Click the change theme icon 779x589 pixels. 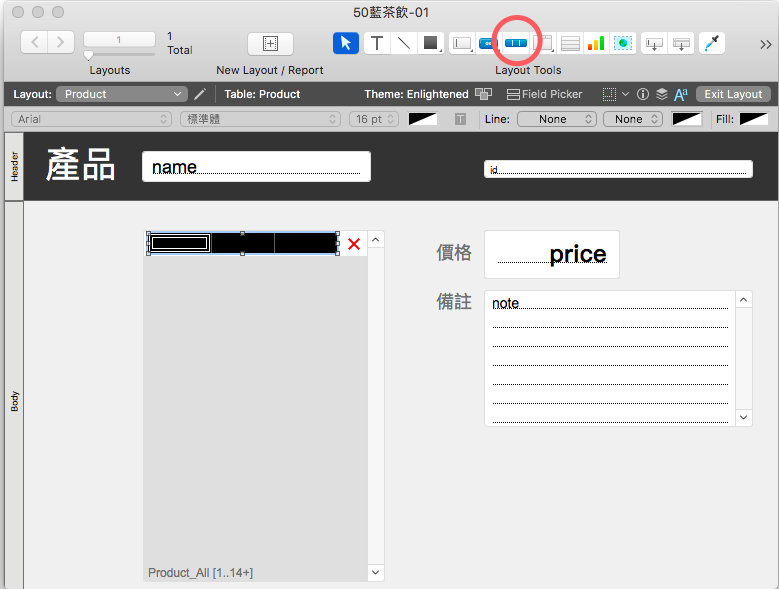[483, 94]
